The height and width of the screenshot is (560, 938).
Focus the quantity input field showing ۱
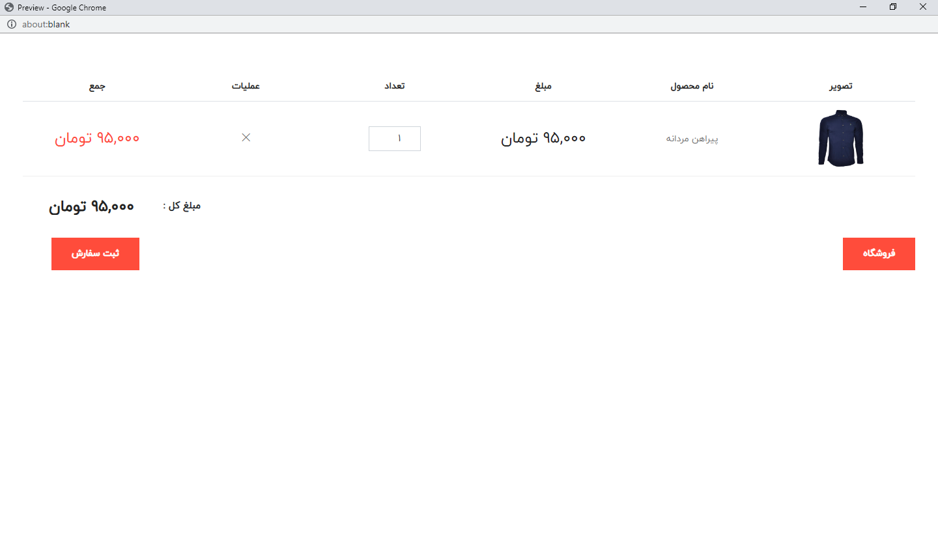(395, 139)
